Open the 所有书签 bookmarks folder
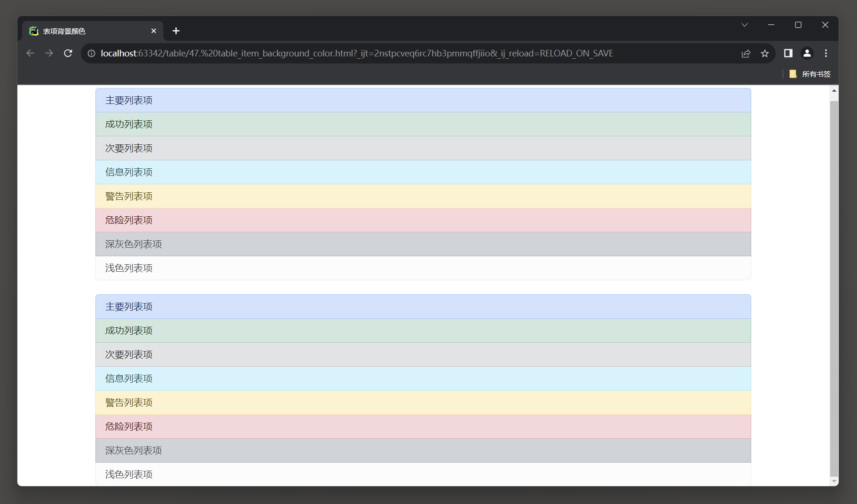The image size is (857, 504). 810,74
